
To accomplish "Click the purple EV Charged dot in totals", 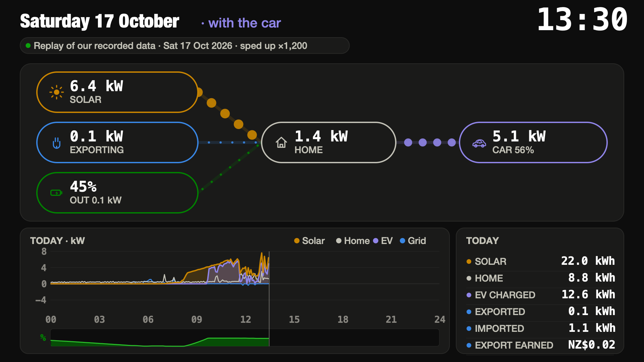I will click(469, 295).
